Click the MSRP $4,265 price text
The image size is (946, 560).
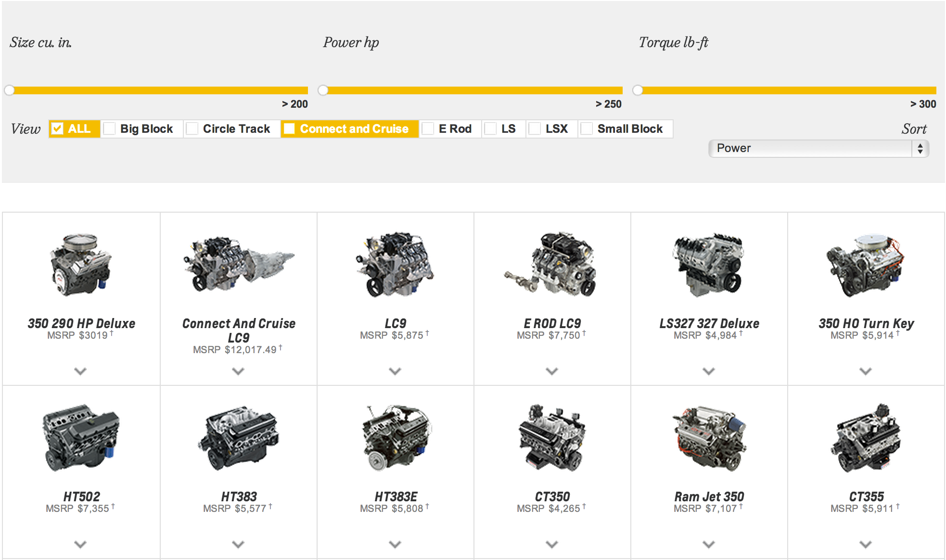pos(551,509)
